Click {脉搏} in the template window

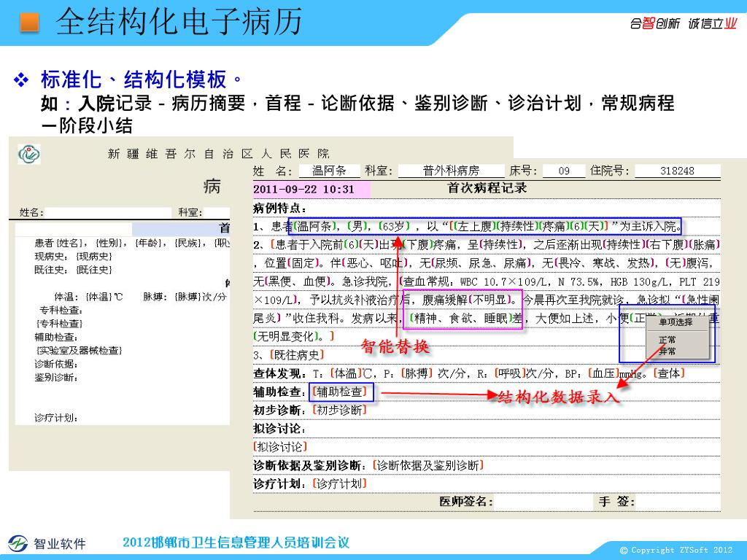click(189, 297)
